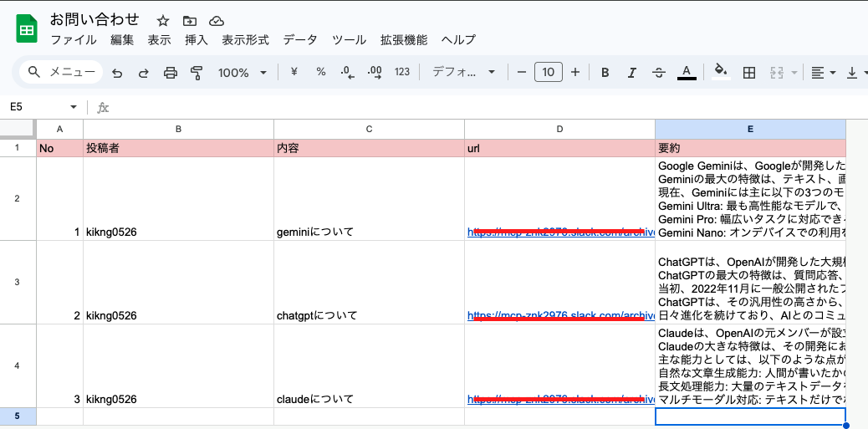
Task: Click the print icon
Action: [171, 73]
